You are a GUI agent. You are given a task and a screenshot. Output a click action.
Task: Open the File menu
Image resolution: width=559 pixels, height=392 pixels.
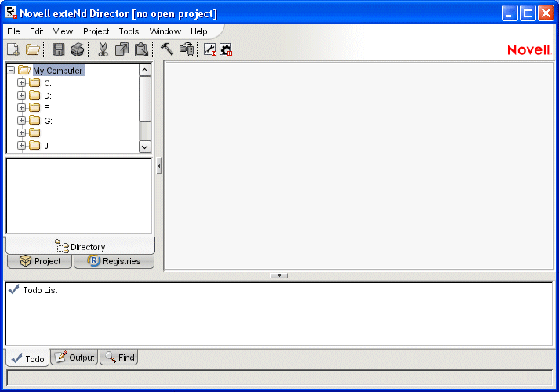pyautogui.click(x=13, y=31)
